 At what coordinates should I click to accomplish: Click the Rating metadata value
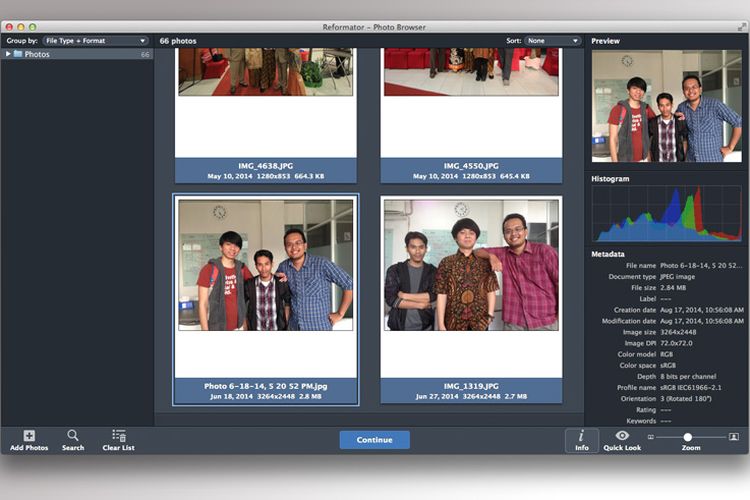point(665,410)
